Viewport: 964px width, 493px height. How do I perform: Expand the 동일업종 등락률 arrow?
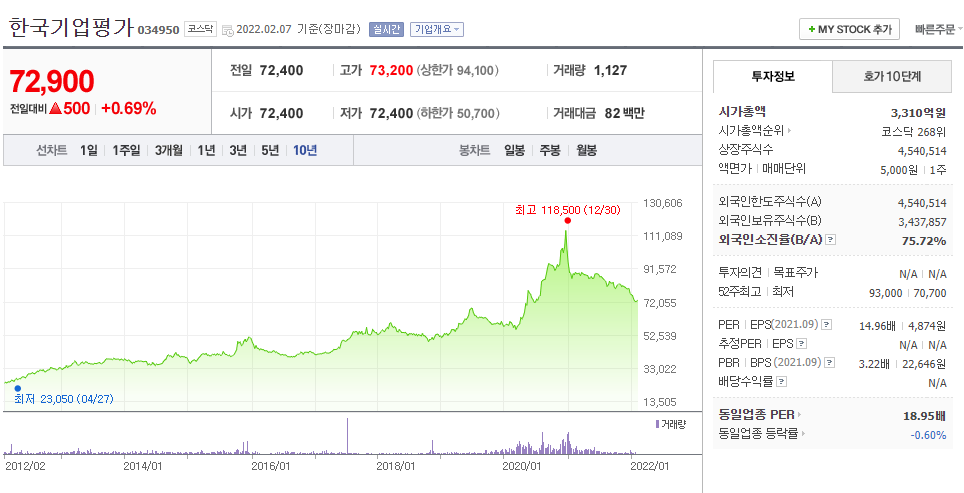pyautogui.click(x=803, y=434)
